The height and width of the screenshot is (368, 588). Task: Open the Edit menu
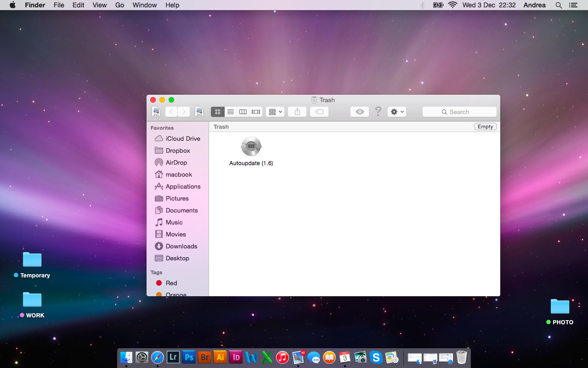pyautogui.click(x=79, y=5)
